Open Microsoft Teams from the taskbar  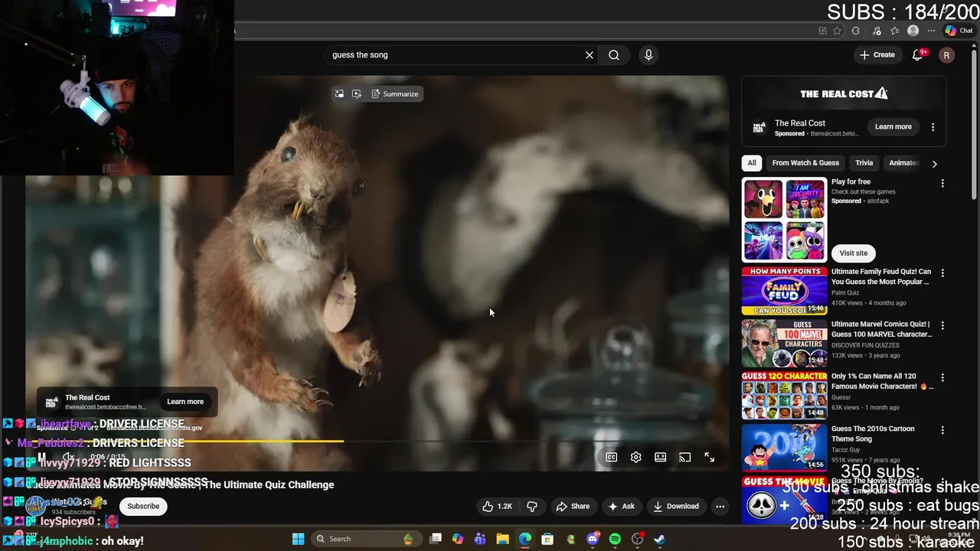(480, 540)
